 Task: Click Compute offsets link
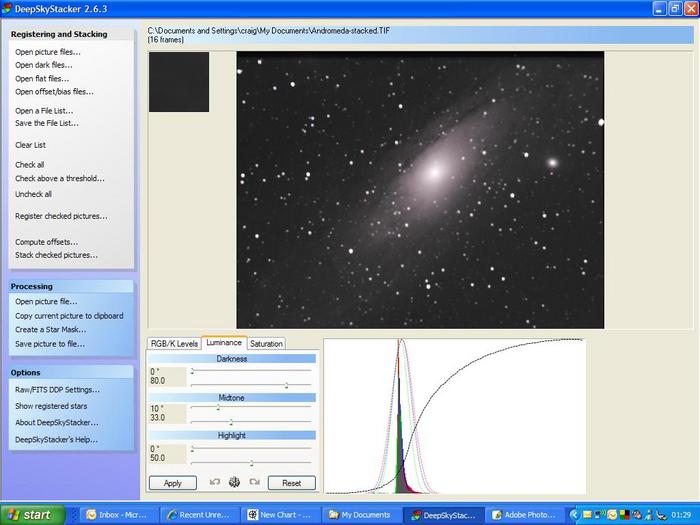[46, 242]
